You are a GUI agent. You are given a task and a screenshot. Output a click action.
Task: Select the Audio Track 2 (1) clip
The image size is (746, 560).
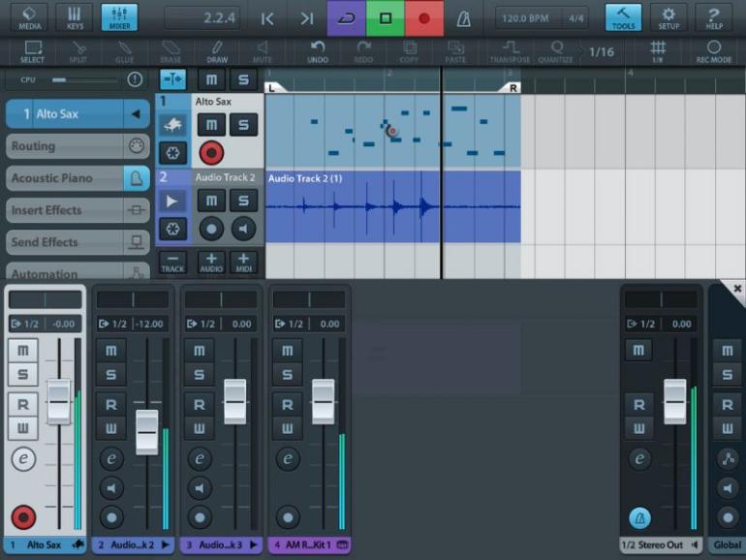393,206
